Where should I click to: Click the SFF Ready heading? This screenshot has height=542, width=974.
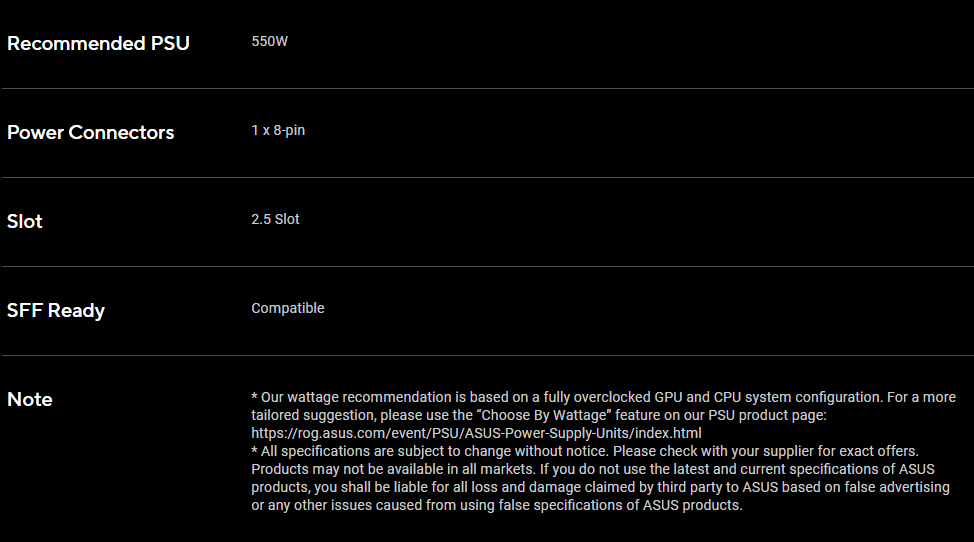click(x=56, y=310)
